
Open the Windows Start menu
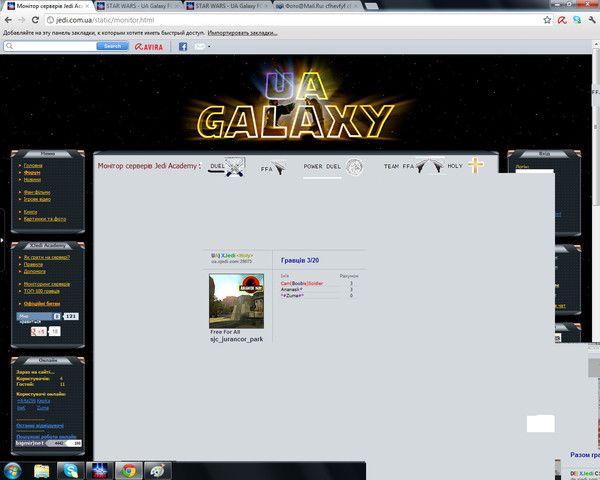[12, 470]
